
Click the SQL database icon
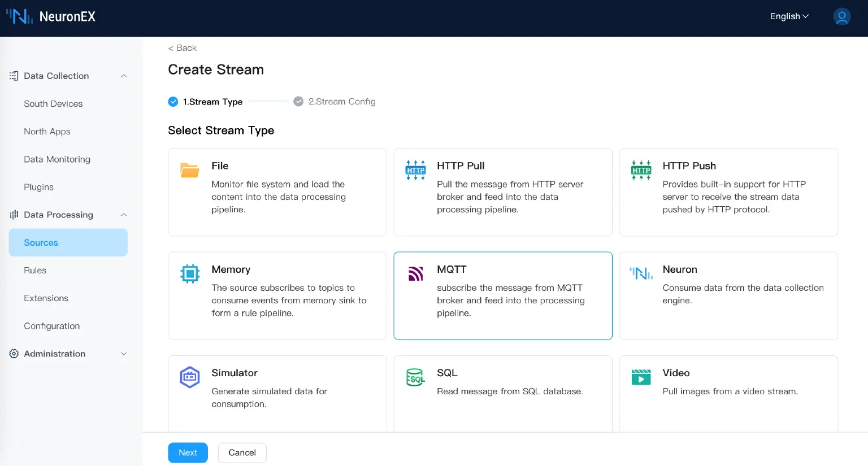pos(415,377)
